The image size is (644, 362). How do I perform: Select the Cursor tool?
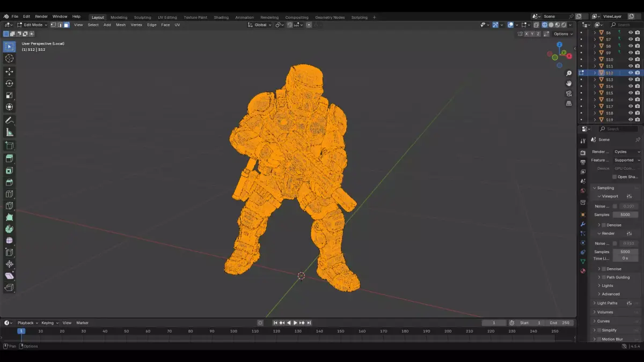9,58
